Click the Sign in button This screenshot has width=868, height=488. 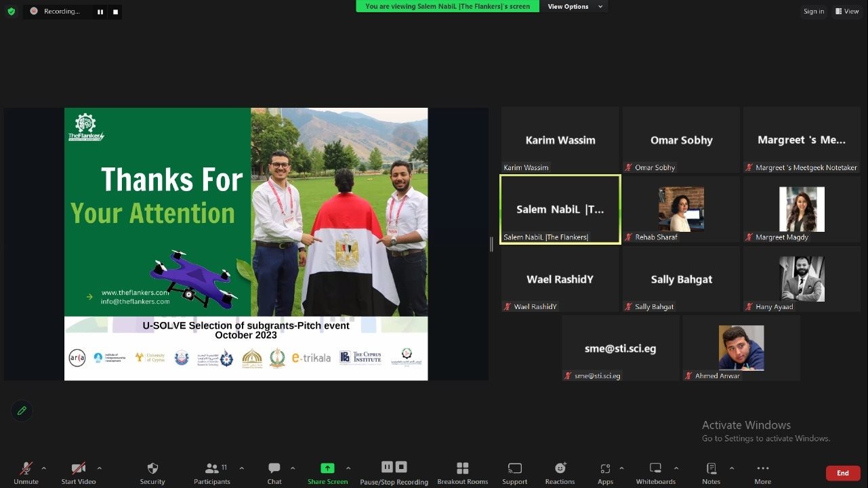[x=814, y=12]
